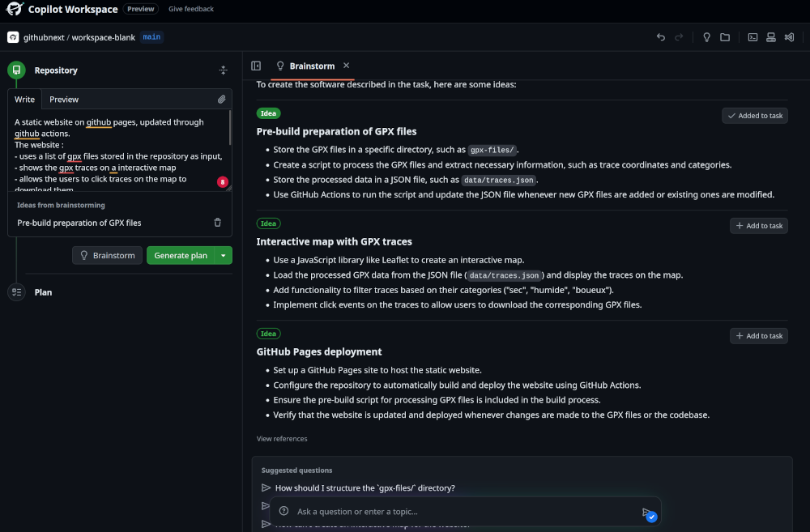Click the githubnext repository avatar icon

pyautogui.click(x=13, y=37)
